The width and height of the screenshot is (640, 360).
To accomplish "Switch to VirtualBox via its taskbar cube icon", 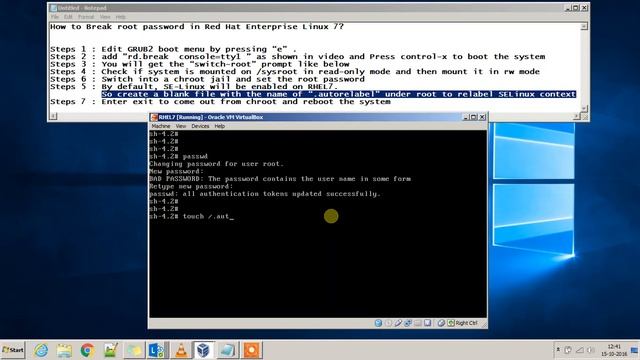I will (x=203, y=350).
